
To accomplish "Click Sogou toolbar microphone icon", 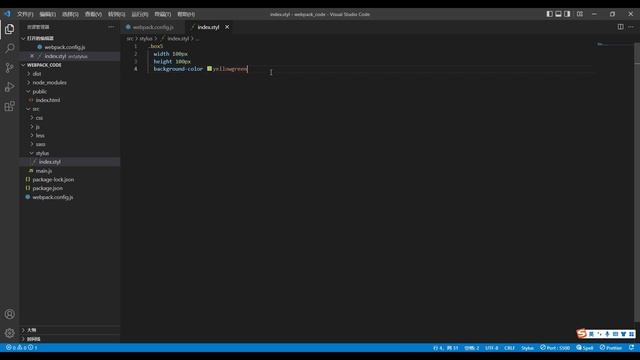I will 607,334.
